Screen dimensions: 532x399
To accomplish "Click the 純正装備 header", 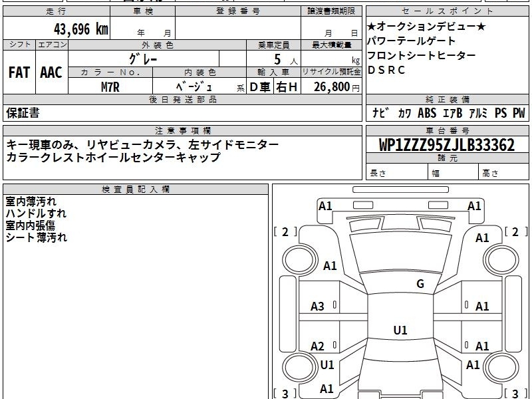I will [x=447, y=99].
